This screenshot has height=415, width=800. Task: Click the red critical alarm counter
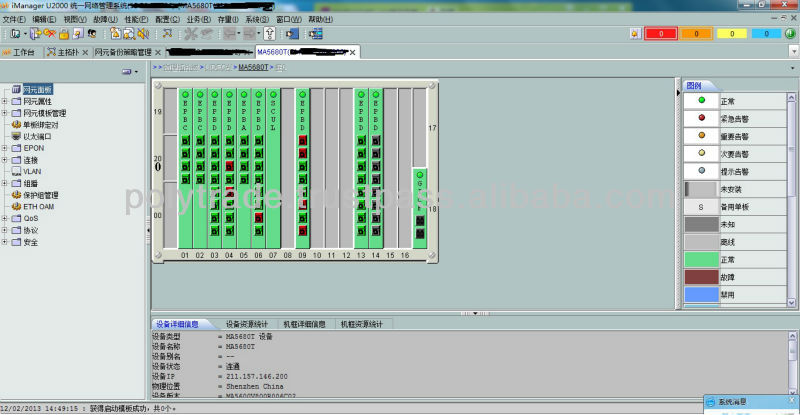662,34
